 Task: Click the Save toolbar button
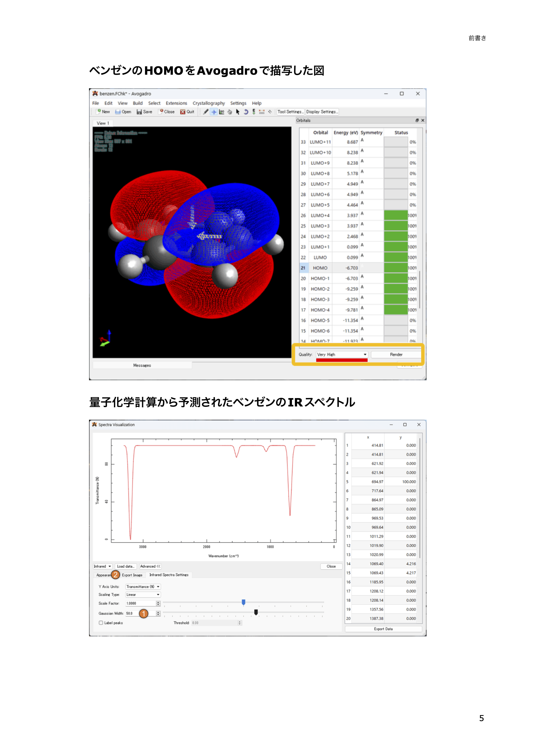tap(144, 112)
